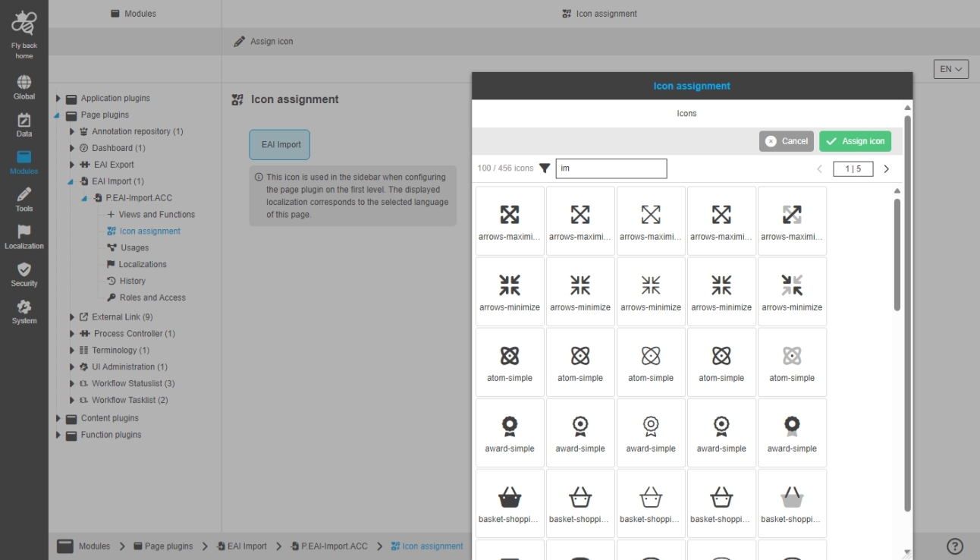Open the Usages tree item
980x560 pixels.
tap(128, 248)
